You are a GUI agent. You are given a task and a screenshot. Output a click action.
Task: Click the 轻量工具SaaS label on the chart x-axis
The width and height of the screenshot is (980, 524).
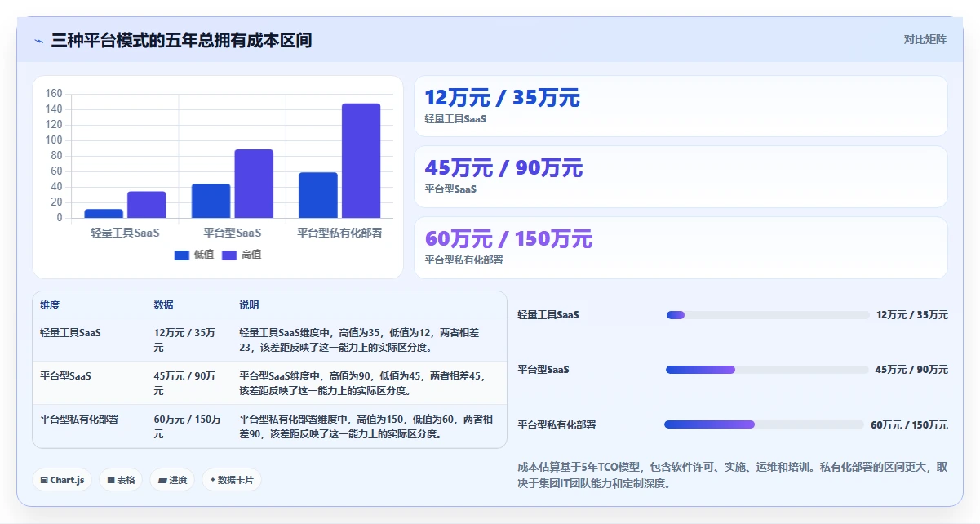[125, 233]
